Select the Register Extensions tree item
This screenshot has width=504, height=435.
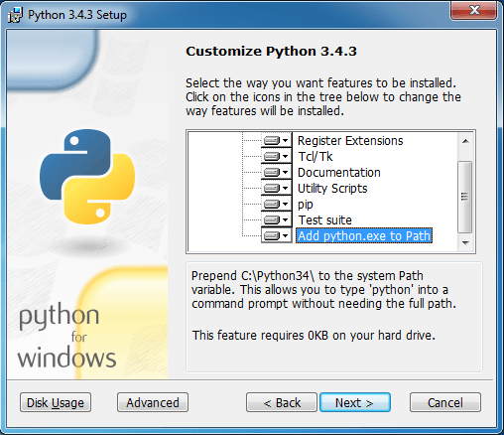[350, 141]
